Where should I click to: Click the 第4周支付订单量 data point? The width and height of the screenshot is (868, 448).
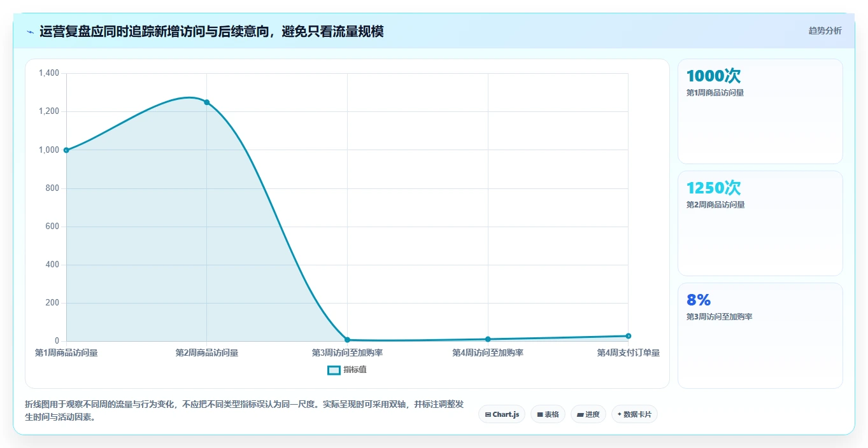628,336
